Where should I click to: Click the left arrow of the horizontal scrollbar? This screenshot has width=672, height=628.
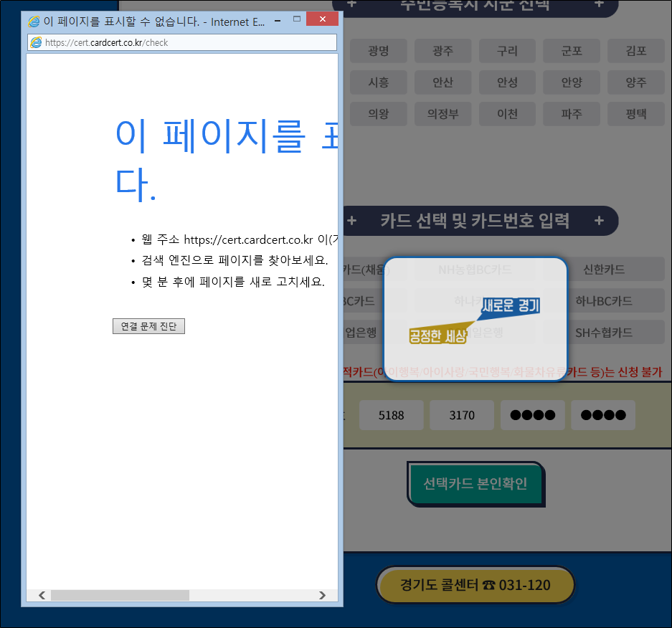coord(42,595)
